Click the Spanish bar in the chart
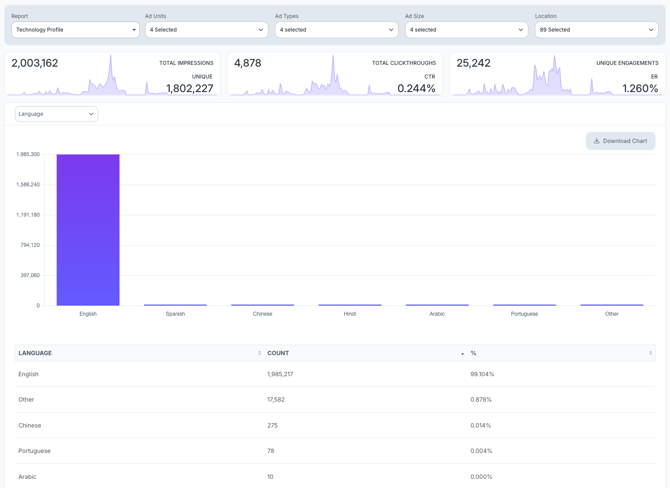Image resolution: width=670 pixels, height=488 pixels. pyautogui.click(x=175, y=304)
